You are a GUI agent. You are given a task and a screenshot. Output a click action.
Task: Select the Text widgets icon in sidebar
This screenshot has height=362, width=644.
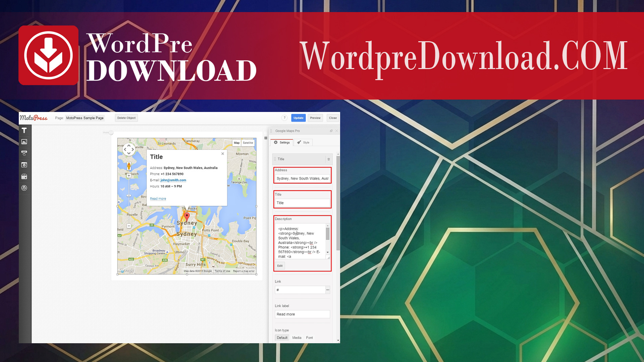click(x=24, y=130)
